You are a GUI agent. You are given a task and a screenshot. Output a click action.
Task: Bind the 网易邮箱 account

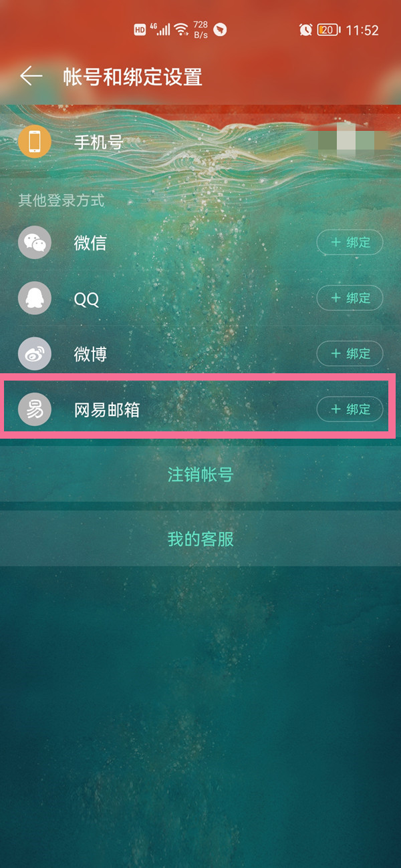tap(350, 409)
